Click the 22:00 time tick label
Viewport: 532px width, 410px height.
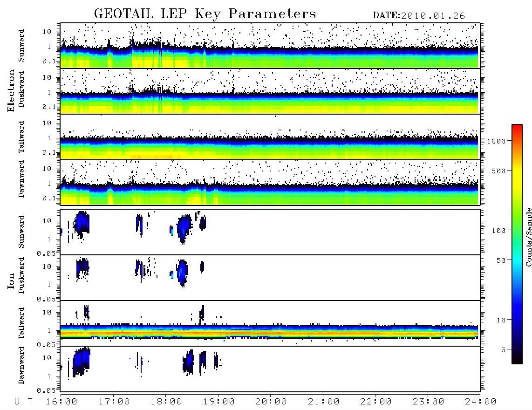(376, 402)
